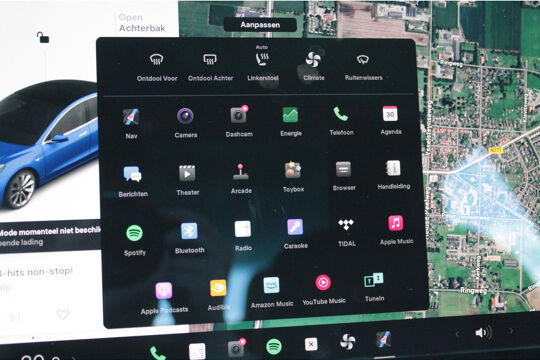Viewport: 540px width, 360px height.
Task: Click the Aanpassen button
Action: [x=260, y=25]
